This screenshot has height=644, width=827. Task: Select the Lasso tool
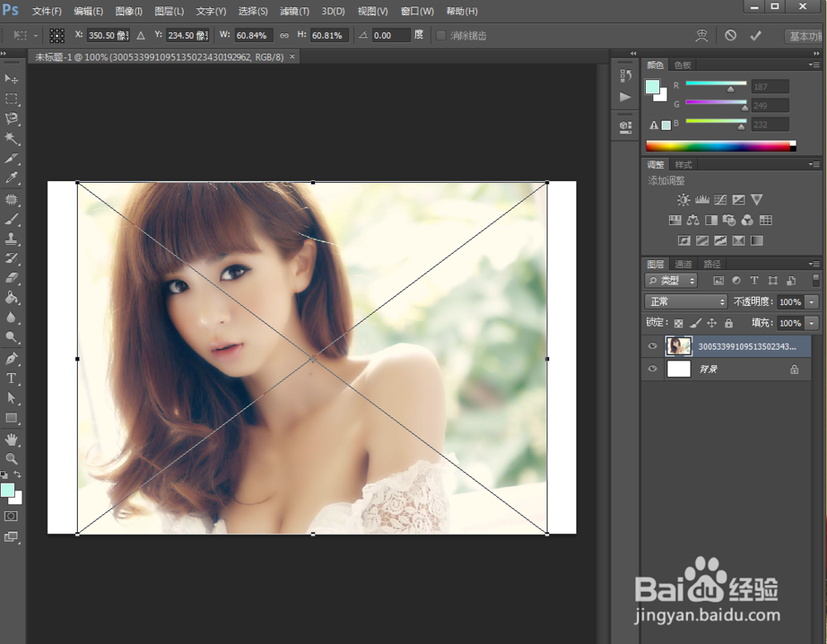pyautogui.click(x=11, y=118)
